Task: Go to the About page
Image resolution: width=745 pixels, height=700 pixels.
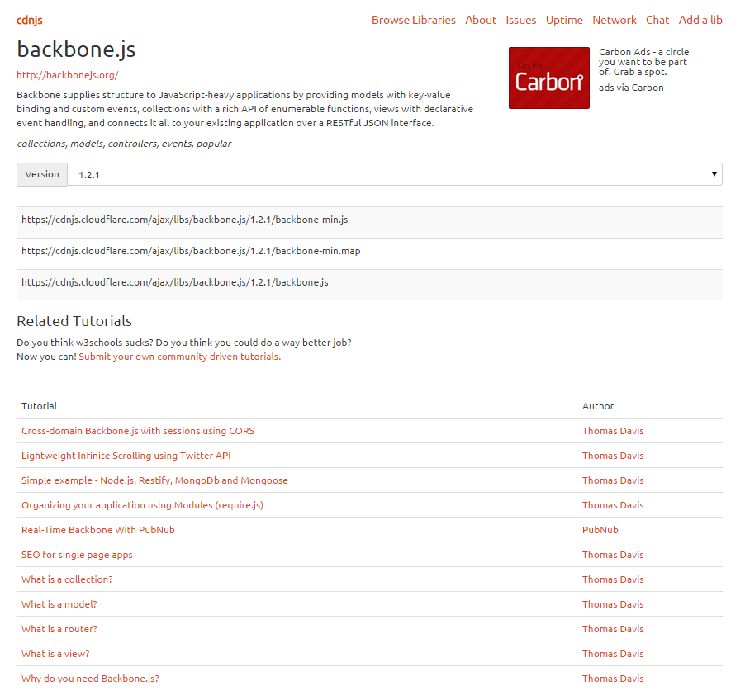Action: 481,20
